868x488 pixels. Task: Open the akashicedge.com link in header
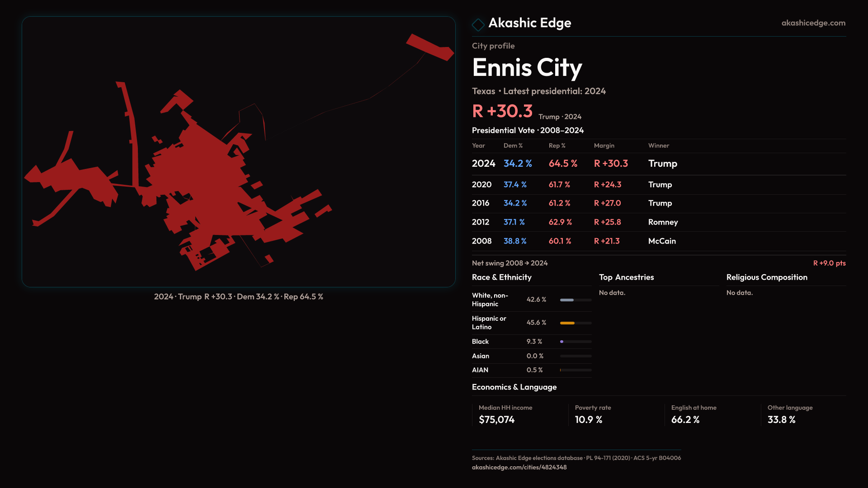(x=813, y=23)
